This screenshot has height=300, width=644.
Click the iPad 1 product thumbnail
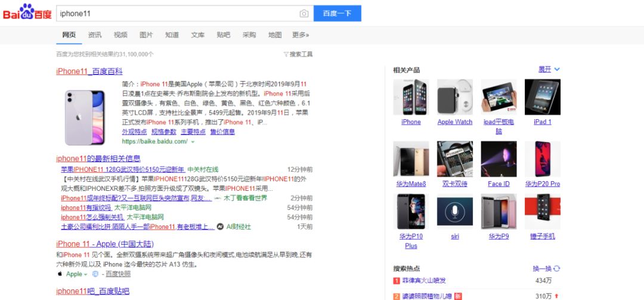543,97
